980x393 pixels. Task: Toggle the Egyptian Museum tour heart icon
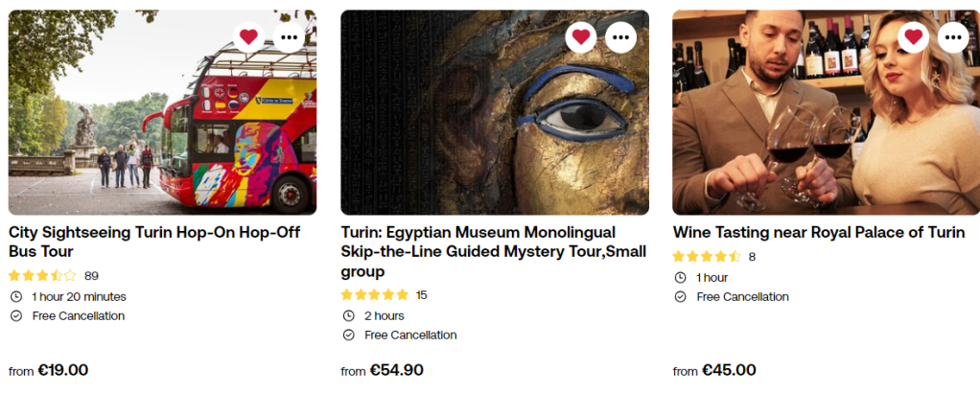(x=580, y=37)
